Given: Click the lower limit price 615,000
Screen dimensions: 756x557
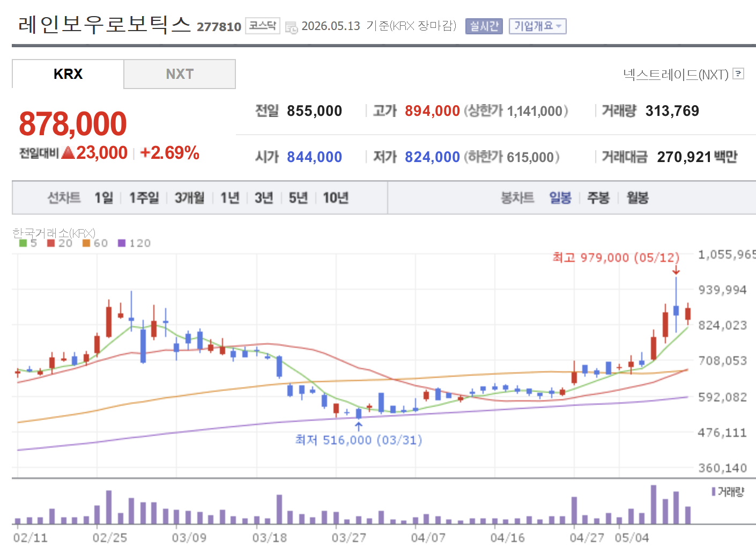Looking at the screenshot, I should [530, 157].
